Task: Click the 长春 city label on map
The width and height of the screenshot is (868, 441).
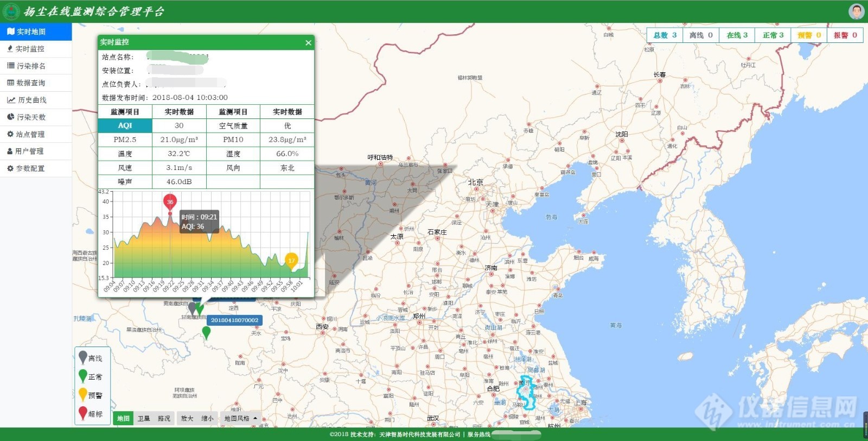Action: [x=660, y=75]
